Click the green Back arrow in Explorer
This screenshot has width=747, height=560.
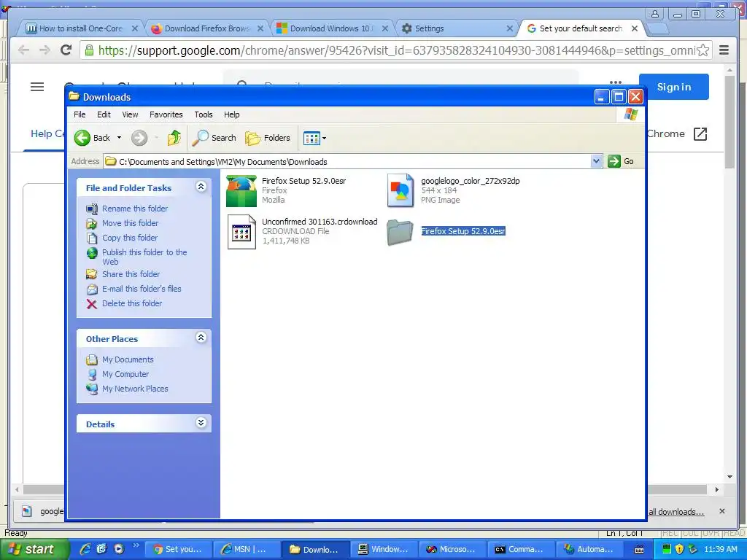click(82, 138)
